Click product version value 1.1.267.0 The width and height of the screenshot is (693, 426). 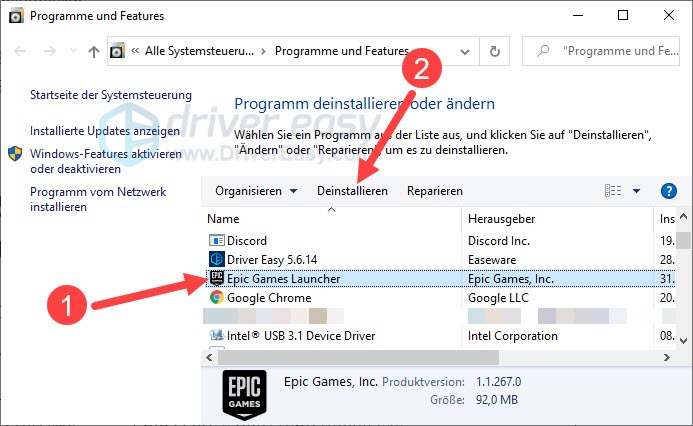click(x=499, y=382)
